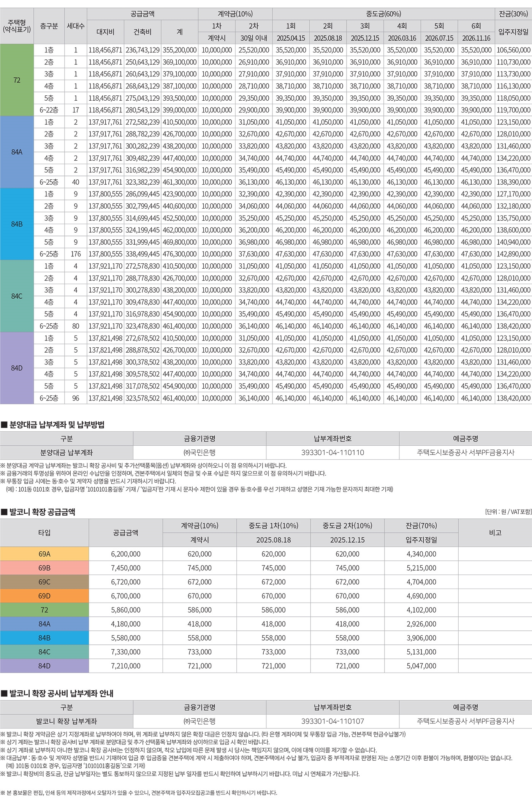
Task: Click balance amount 142,890,000
Action: click(513, 254)
